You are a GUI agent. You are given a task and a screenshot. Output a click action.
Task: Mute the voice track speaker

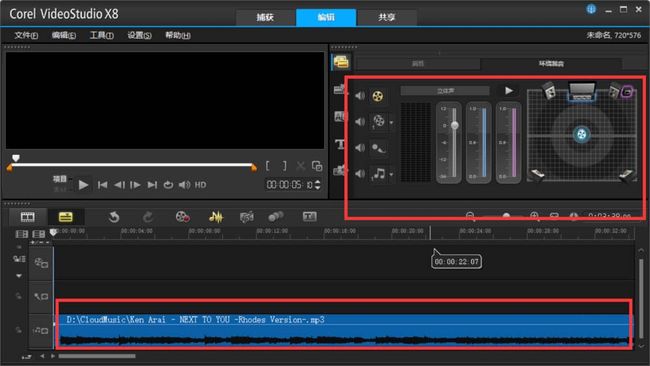[x=360, y=148]
